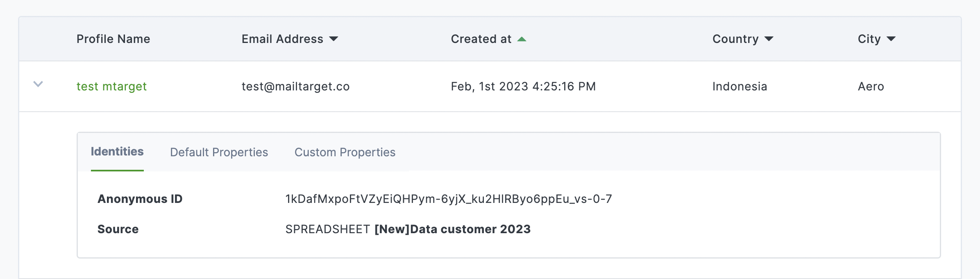Click the green Created at sort arrow
The height and width of the screenshot is (279, 980).
(522, 39)
